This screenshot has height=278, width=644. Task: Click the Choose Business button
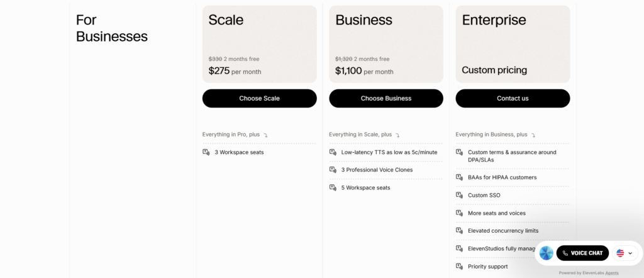(386, 98)
